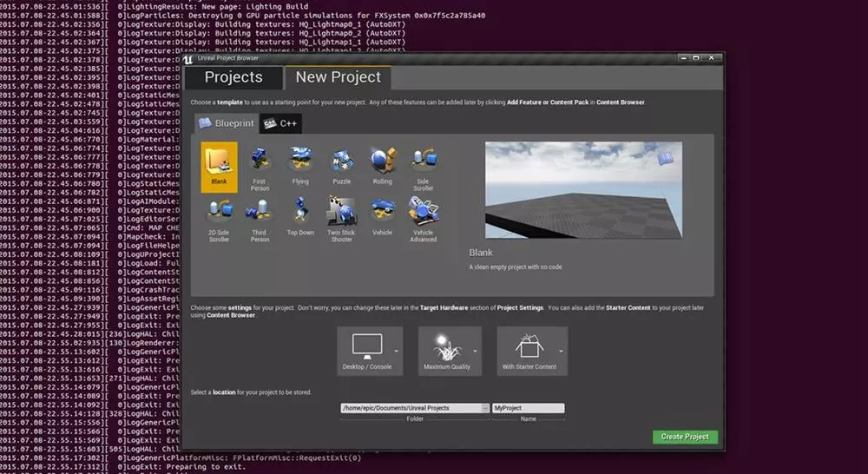Screen dimensions: 868x474
Task: Pick the Twin Stick Shooter template
Action: (x=341, y=220)
